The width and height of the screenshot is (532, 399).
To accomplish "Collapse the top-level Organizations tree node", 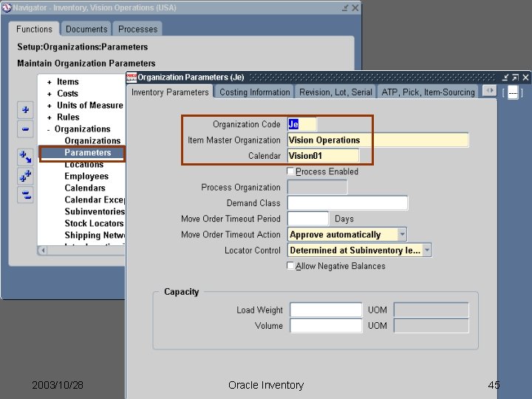I will (49, 129).
